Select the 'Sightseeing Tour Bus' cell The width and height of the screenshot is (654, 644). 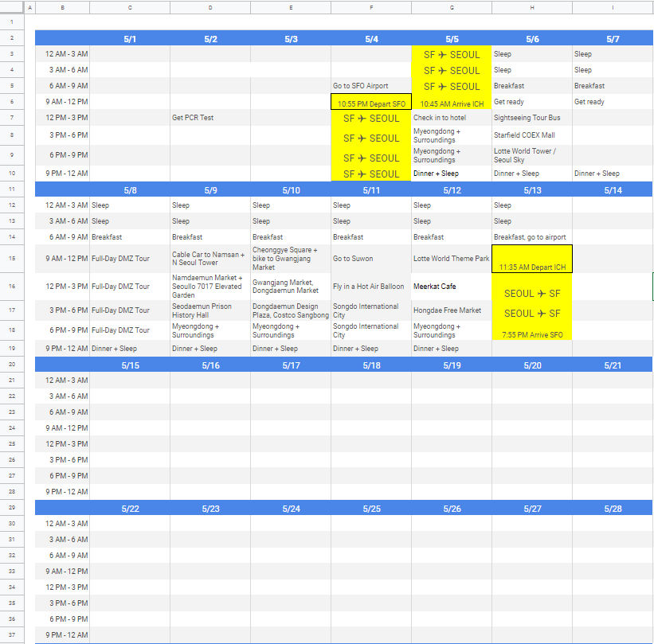[x=532, y=118]
